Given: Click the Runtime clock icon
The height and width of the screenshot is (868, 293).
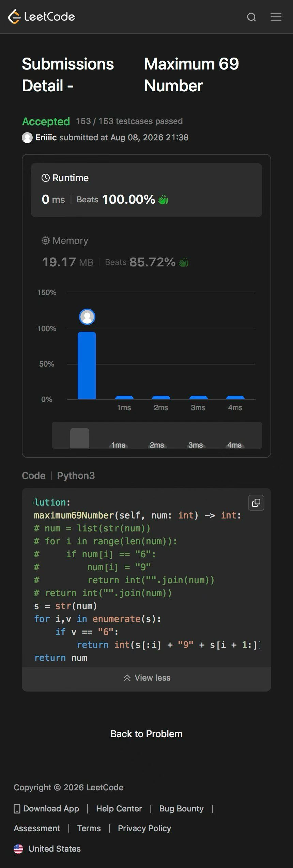Looking at the screenshot, I should 46,178.
